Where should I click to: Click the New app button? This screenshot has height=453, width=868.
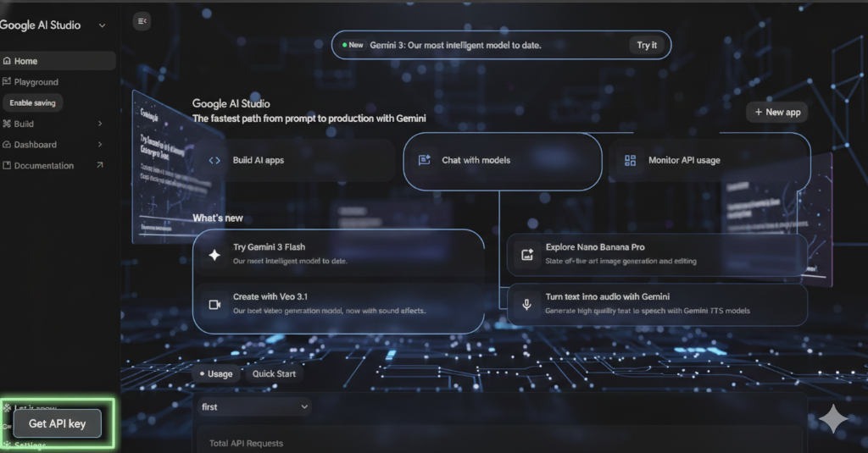777,112
